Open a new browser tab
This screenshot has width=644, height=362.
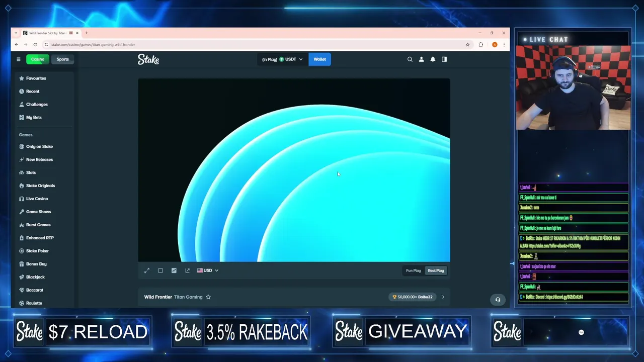point(86,33)
